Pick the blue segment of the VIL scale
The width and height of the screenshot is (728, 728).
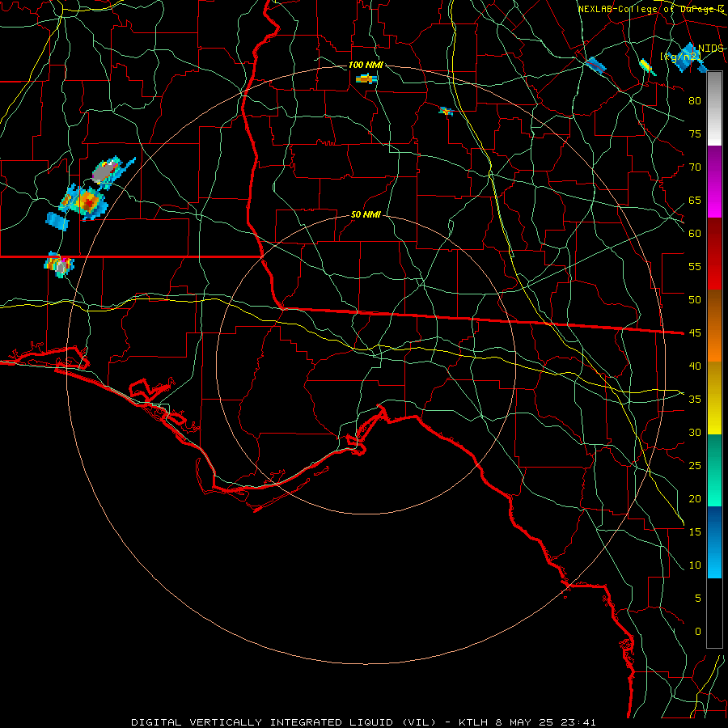click(714, 542)
